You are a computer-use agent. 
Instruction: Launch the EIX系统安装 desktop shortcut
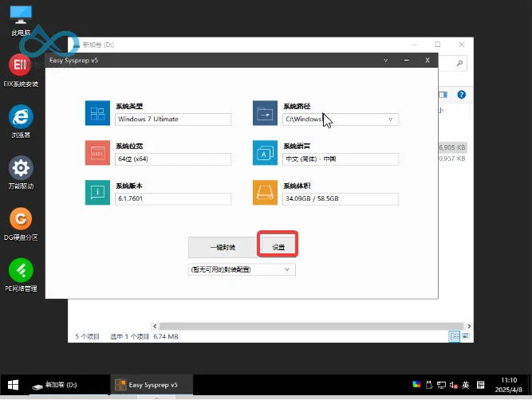click(x=21, y=70)
